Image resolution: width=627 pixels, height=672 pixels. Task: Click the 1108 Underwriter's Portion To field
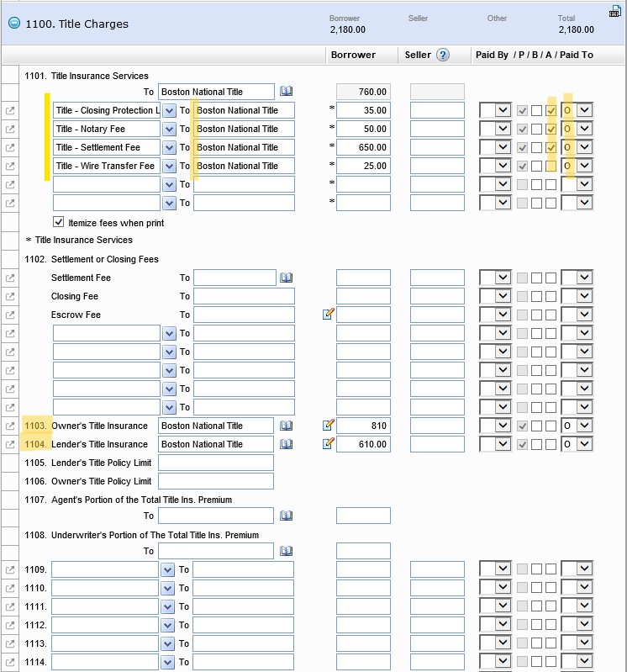coord(216,551)
